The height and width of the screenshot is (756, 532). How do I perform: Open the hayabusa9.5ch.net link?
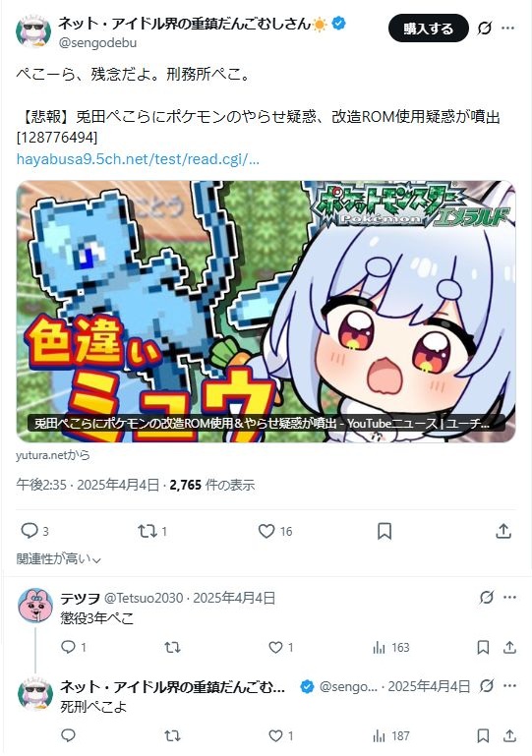(138, 159)
